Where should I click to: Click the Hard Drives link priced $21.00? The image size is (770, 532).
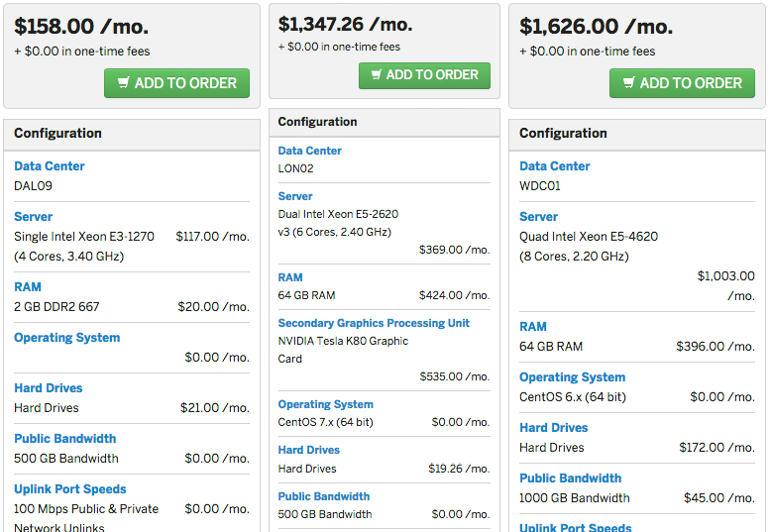[x=49, y=388]
